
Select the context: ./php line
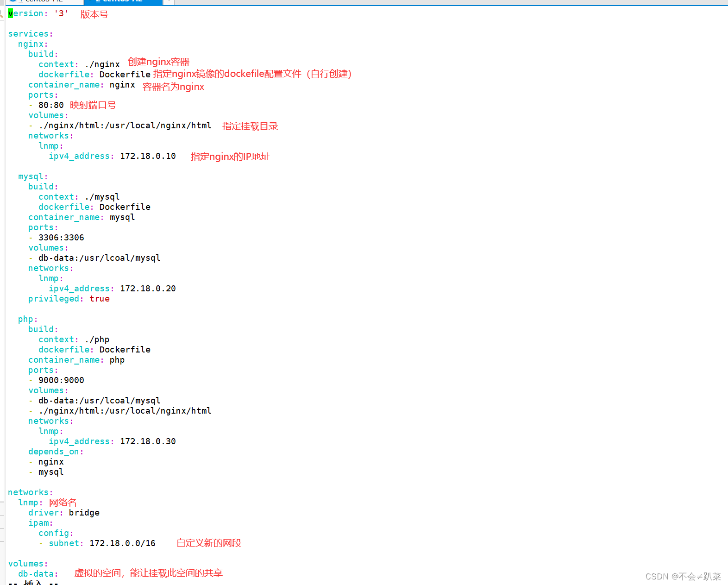click(74, 340)
